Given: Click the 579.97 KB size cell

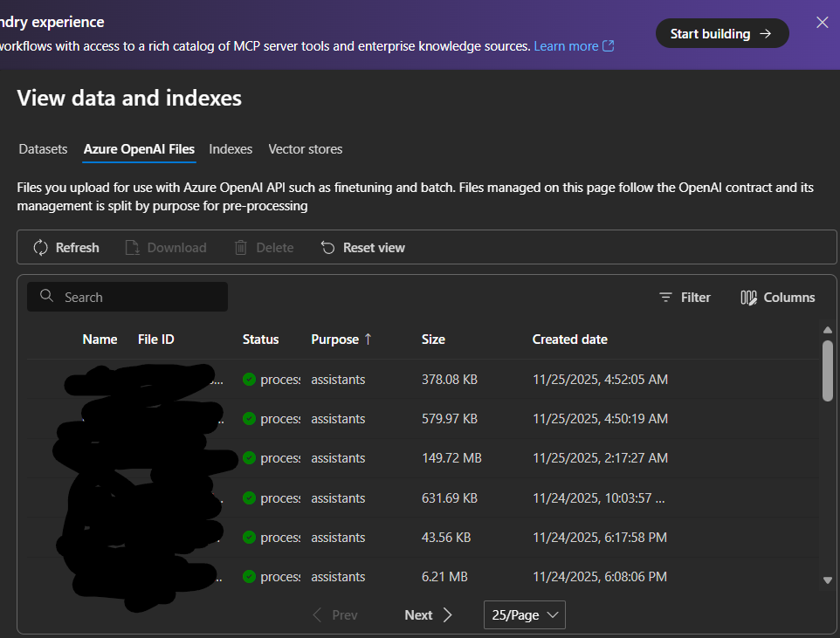Looking at the screenshot, I should coord(450,418).
